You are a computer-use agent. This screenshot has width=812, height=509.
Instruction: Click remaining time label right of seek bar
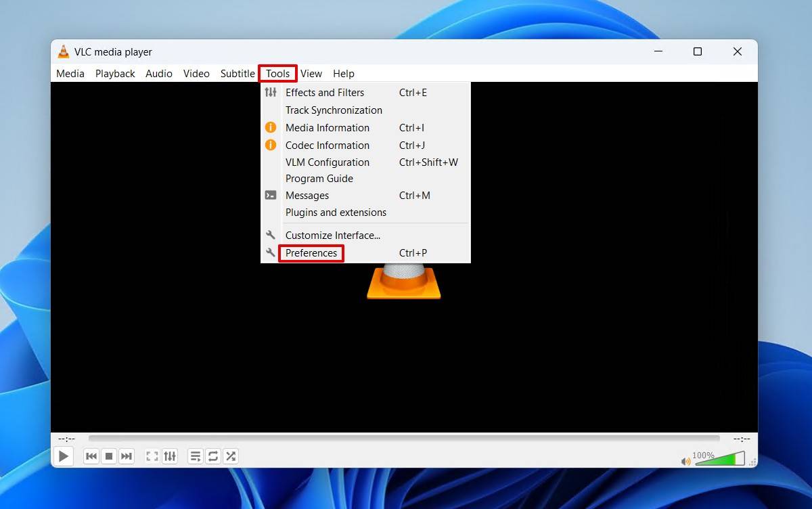click(742, 439)
